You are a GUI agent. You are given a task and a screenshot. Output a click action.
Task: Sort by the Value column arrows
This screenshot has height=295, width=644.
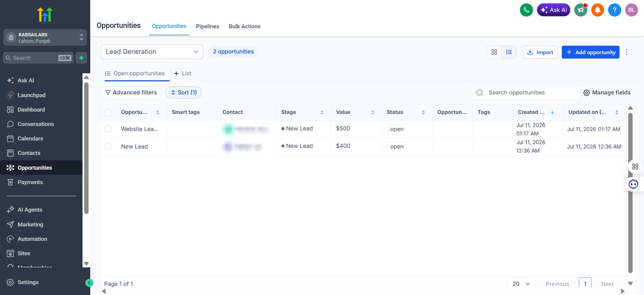[x=373, y=112]
